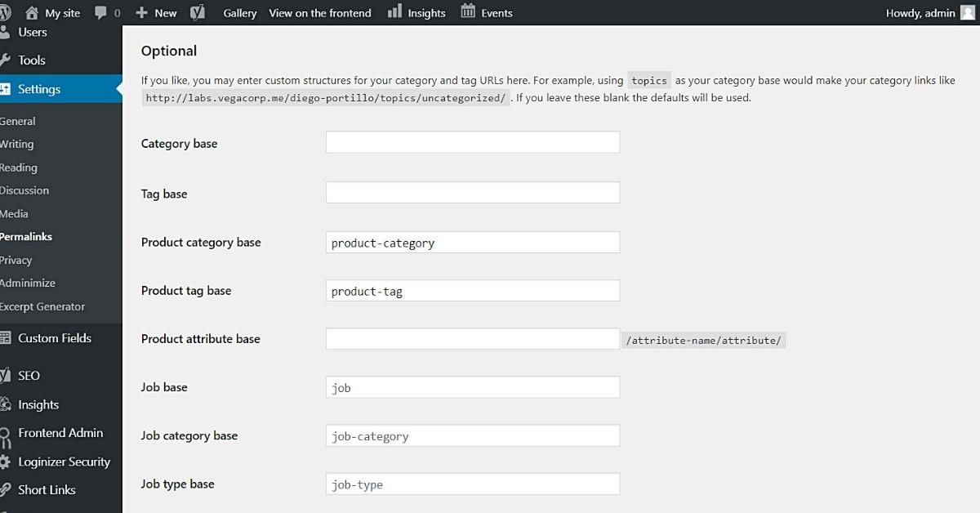Click the Insights bar chart icon
Screen dimensions: 980x513
[x=396, y=12]
